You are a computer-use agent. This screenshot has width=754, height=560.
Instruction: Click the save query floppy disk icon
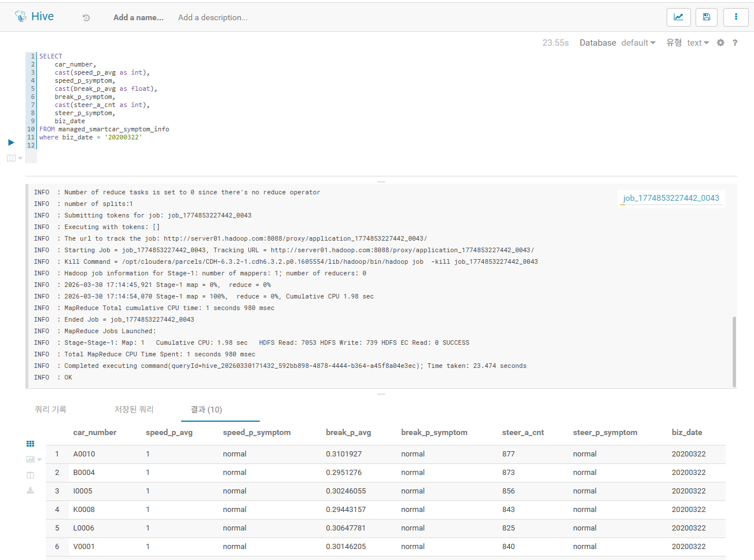tap(707, 17)
